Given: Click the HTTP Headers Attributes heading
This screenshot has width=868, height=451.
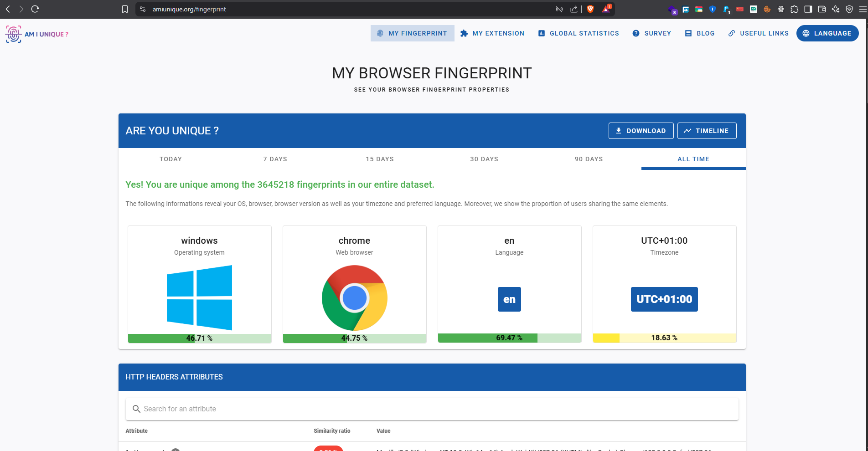Looking at the screenshot, I should pos(174,377).
